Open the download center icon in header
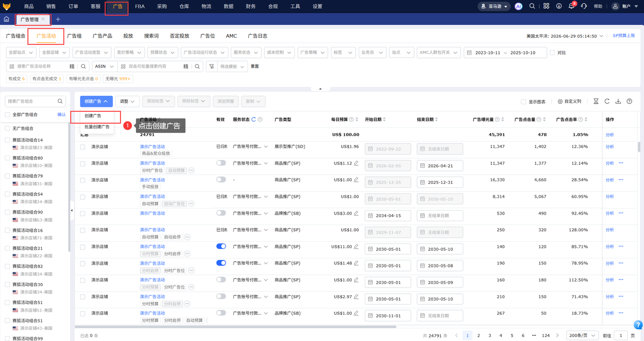This screenshot has width=644, height=341. point(559,6)
